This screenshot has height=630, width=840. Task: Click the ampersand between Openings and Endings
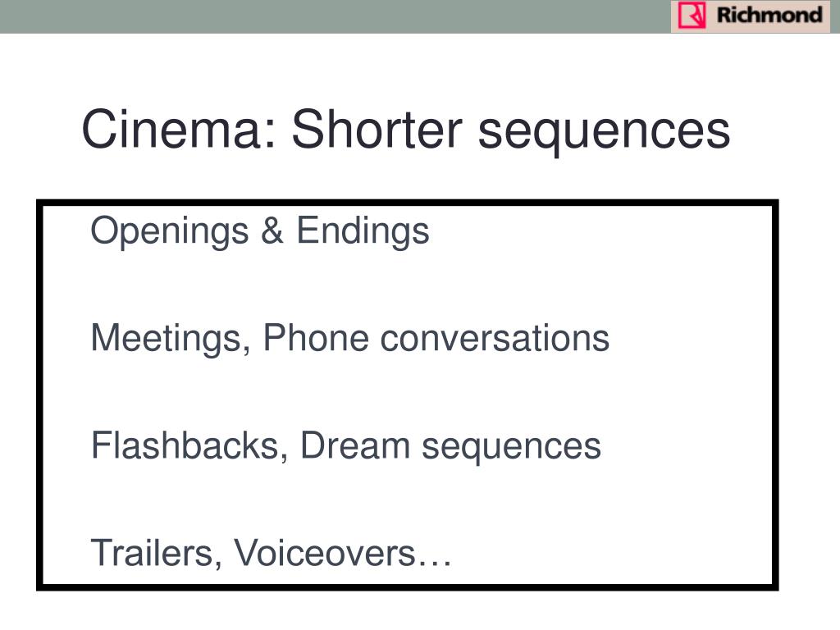click(x=272, y=231)
